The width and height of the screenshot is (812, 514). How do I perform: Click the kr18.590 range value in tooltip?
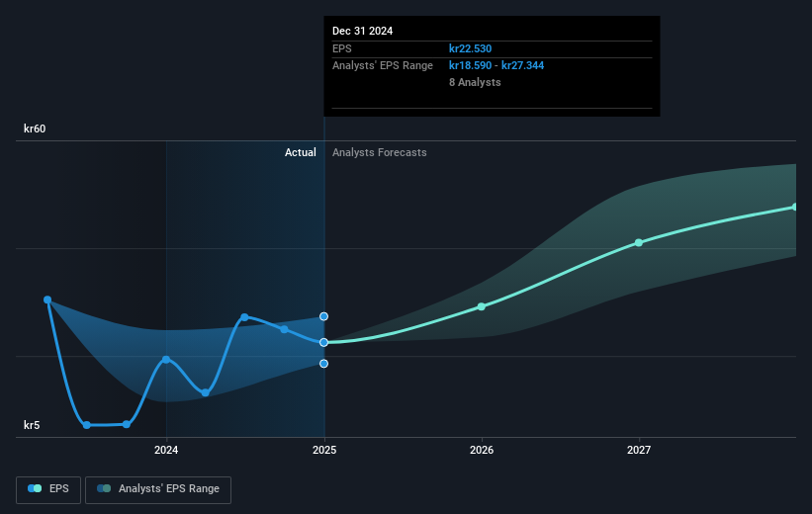(x=470, y=66)
